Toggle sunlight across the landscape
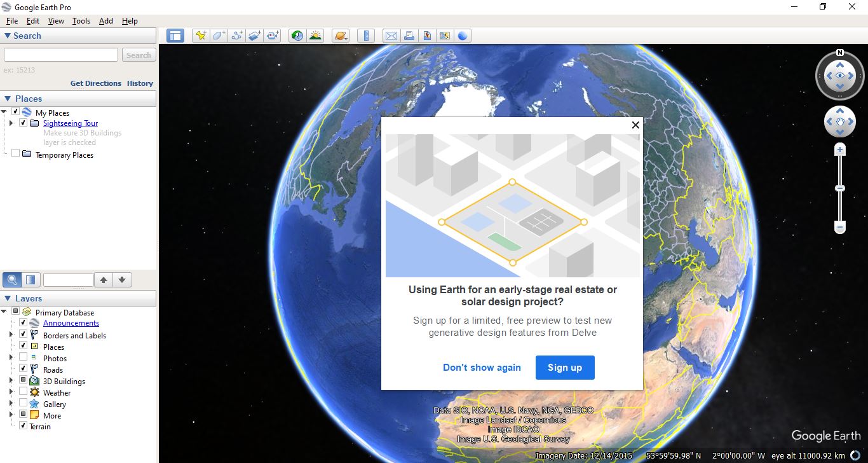 (315, 36)
